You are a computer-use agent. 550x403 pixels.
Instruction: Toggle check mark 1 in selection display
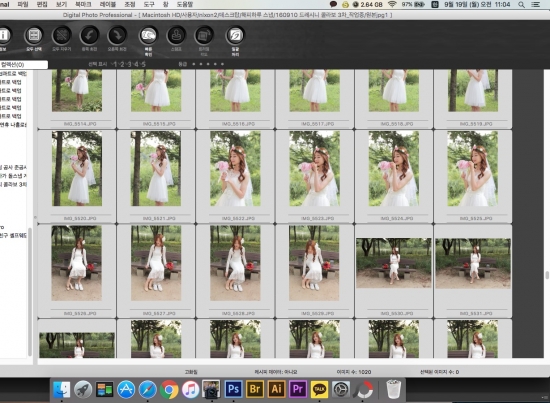click(x=115, y=64)
